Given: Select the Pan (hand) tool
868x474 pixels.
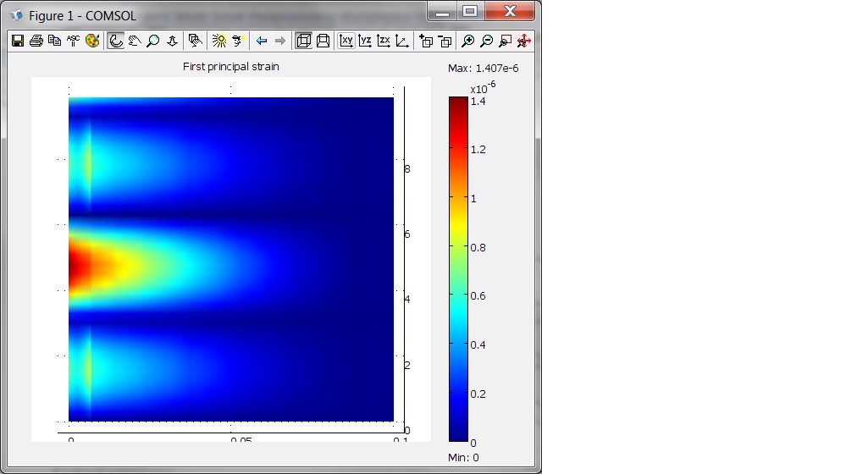Looking at the screenshot, I should coord(135,41).
